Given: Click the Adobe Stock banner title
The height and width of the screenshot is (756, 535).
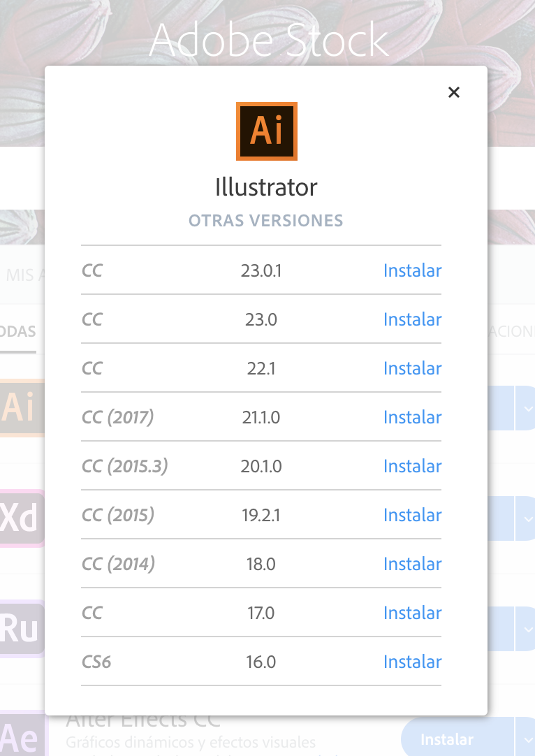Looking at the screenshot, I should pyautogui.click(x=268, y=41).
